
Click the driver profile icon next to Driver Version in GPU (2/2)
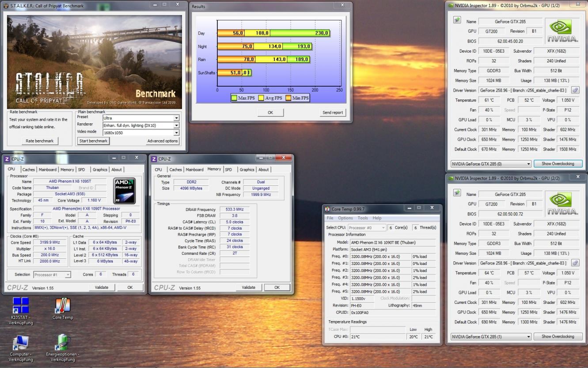(575, 263)
